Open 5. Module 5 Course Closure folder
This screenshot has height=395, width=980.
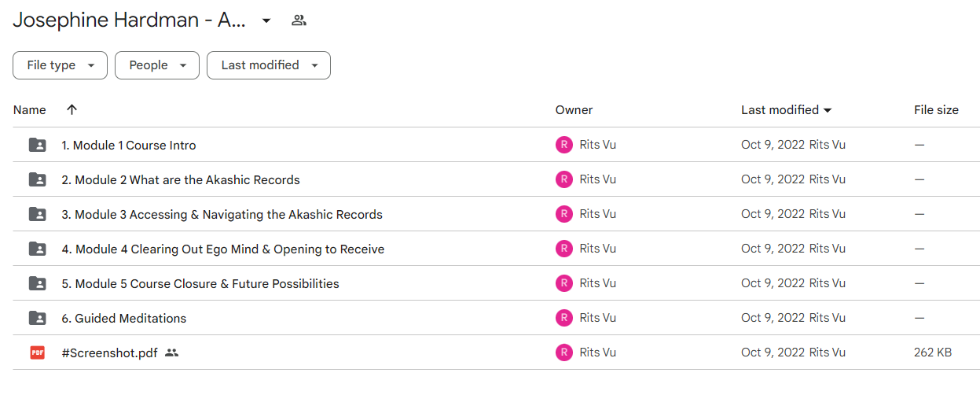point(200,283)
